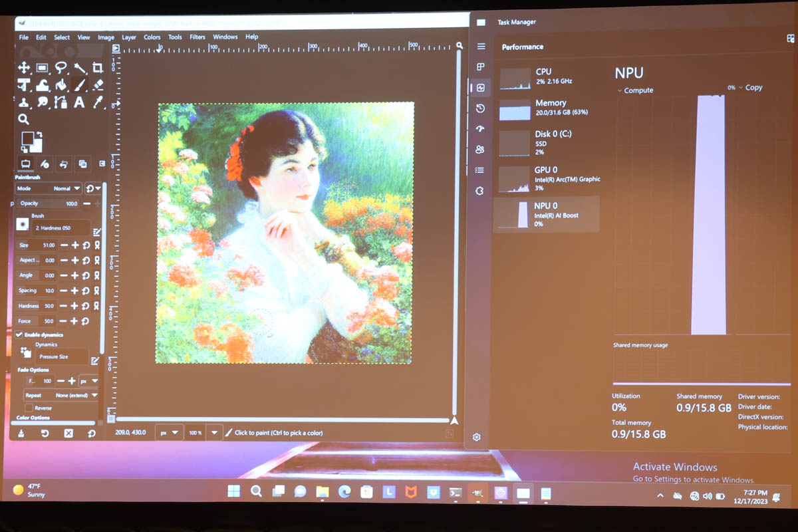The image size is (798, 532).
Task: Click the Copy button above the NPU graph
Action: coord(753,87)
